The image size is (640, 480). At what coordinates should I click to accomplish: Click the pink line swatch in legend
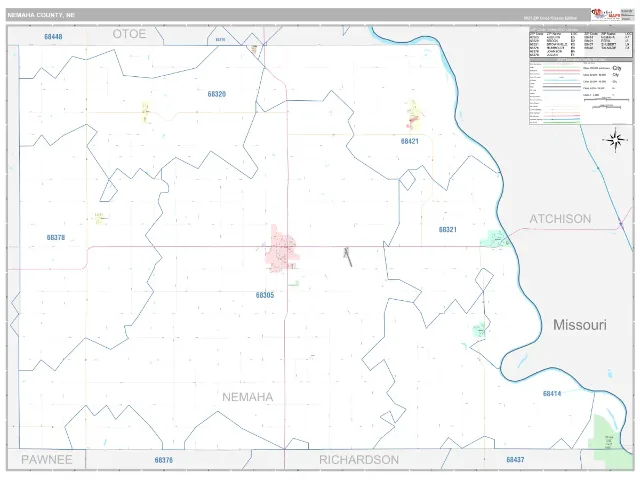[561, 71]
